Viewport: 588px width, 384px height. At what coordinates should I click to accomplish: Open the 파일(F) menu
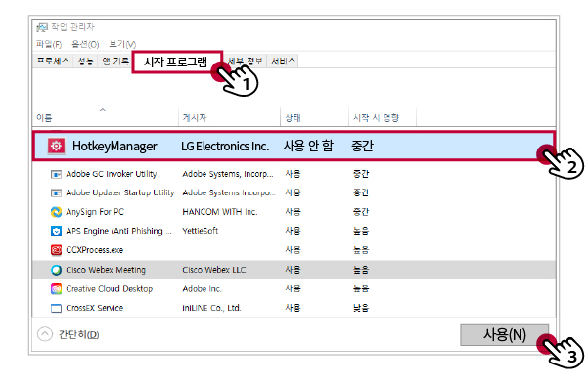(x=49, y=44)
